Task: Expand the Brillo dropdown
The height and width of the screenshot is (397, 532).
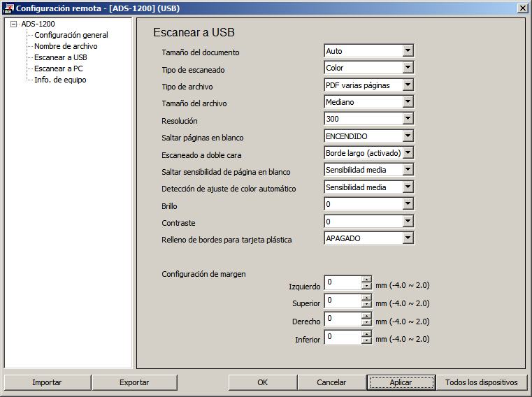Action: click(408, 204)
